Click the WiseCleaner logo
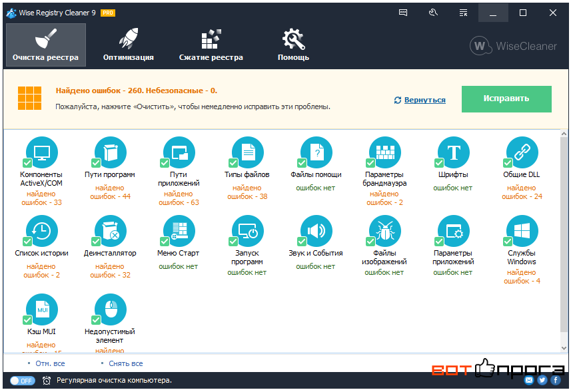The width and height of the screenshot is (573, 392). point(514,46)
